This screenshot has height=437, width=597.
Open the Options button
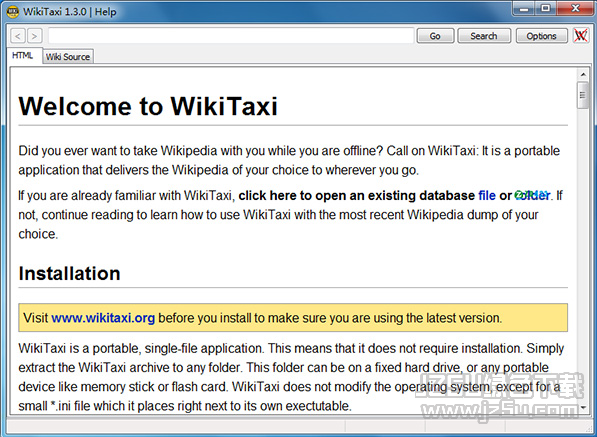541,36
